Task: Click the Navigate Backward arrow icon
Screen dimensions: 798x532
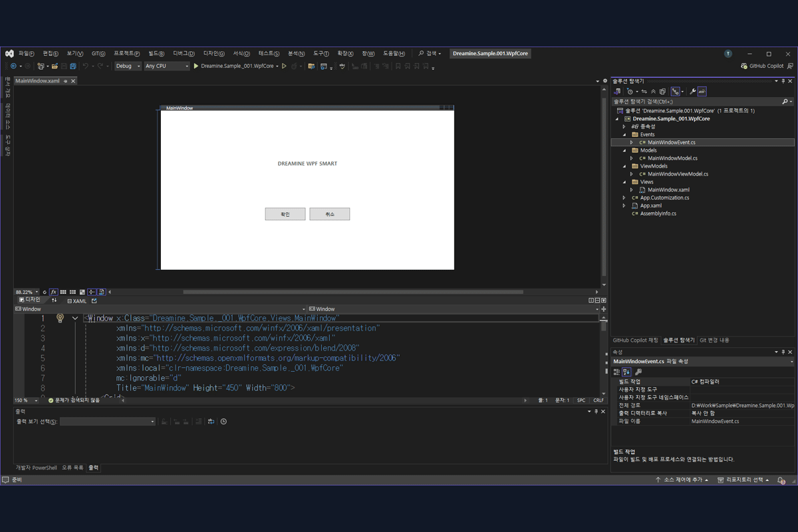Action: click(13, 66)
